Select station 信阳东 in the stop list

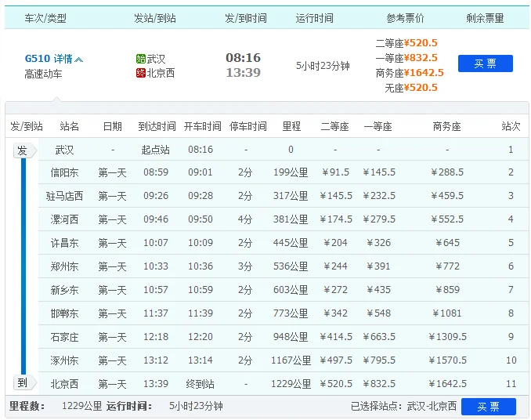[64, 172]
